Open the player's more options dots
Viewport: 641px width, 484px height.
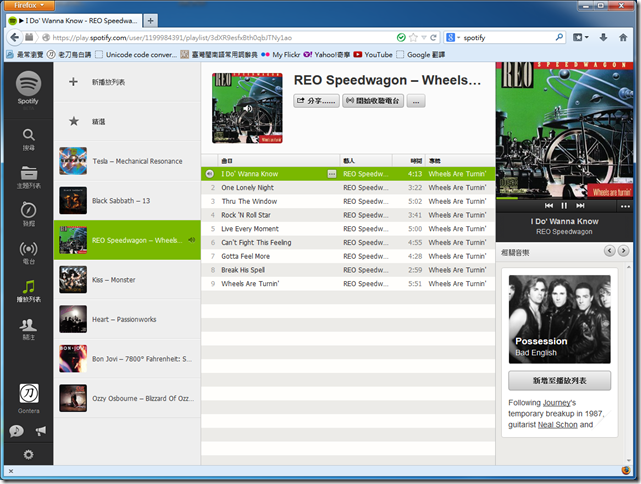point(625,206)
